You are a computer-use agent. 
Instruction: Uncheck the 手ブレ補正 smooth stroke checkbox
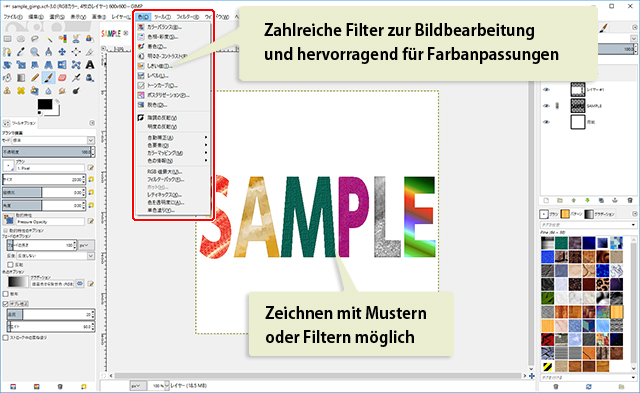pyautogui.click(x=6, y=304)
